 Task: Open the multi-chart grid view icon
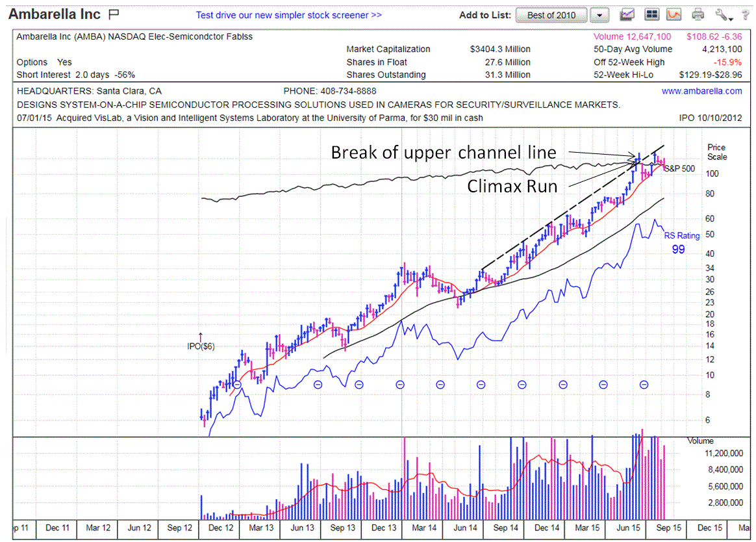coord(651,14)
